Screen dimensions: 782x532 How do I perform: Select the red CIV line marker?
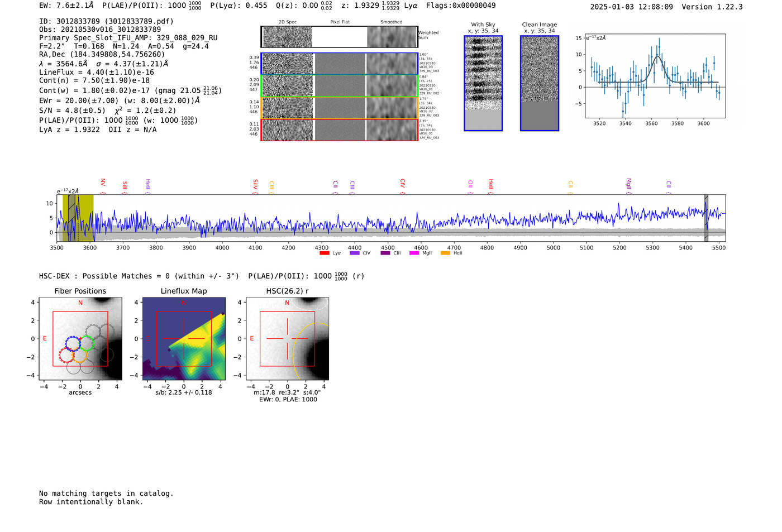(402, 186)
